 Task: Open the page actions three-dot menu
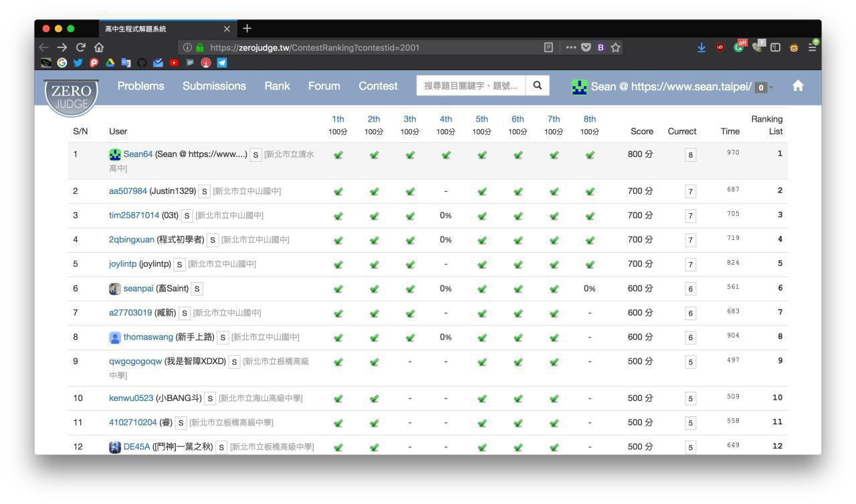click(571, 47)
